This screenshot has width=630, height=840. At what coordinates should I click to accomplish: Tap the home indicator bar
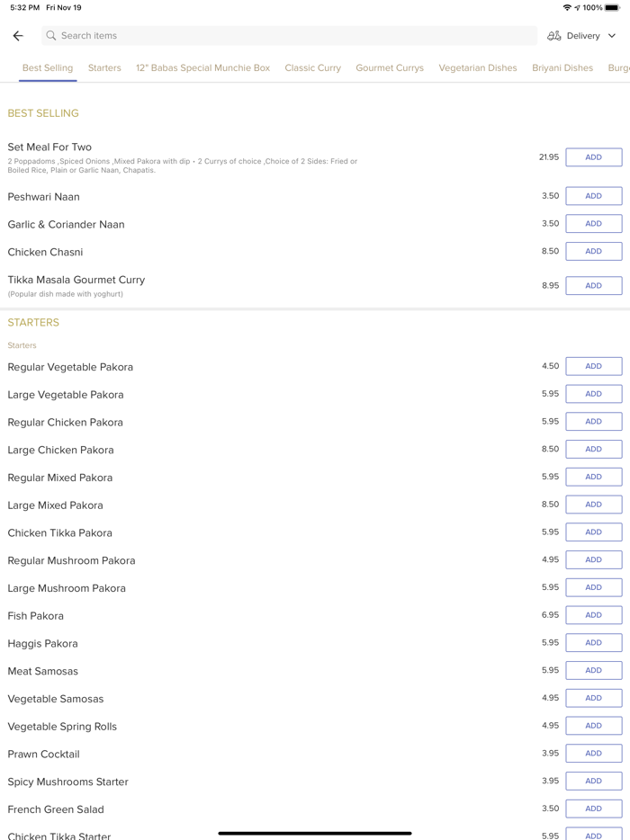[x=315, y=833]
